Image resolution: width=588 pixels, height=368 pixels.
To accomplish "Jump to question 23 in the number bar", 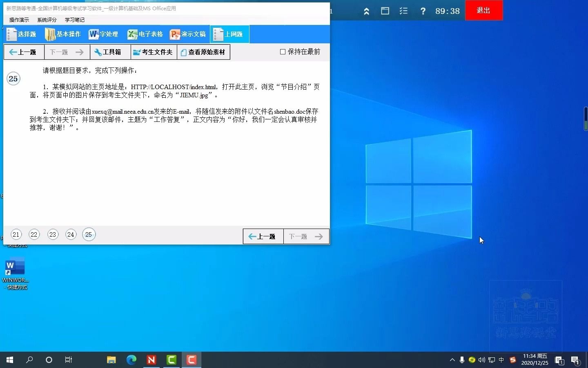I will coord(52,234).
